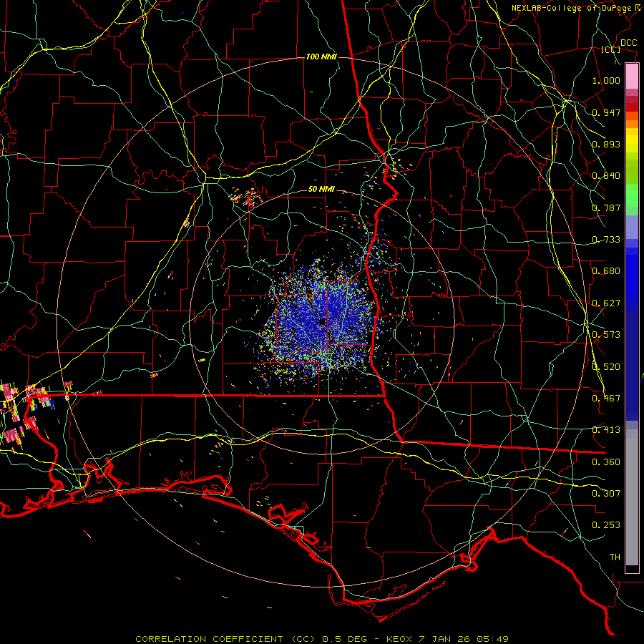Pick the bright green swatch in legend

(632, 195)
